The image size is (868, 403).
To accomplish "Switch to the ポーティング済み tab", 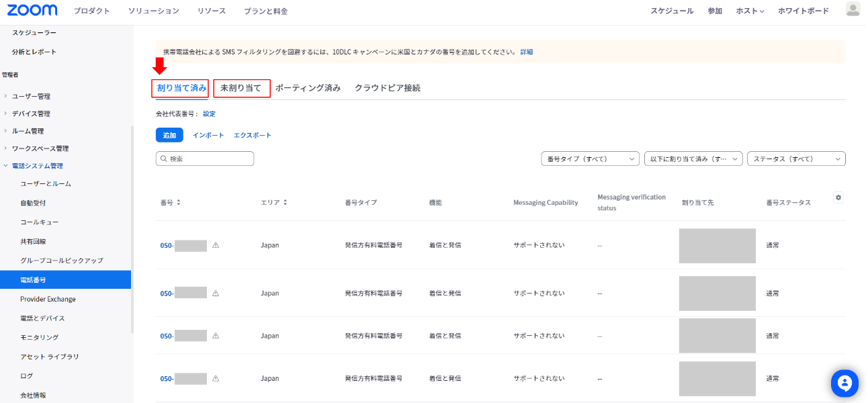I will (x=308, y=88).
